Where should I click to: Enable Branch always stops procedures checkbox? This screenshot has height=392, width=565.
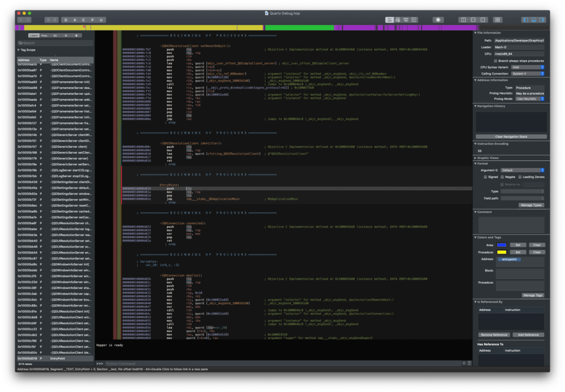click(495, 61)
